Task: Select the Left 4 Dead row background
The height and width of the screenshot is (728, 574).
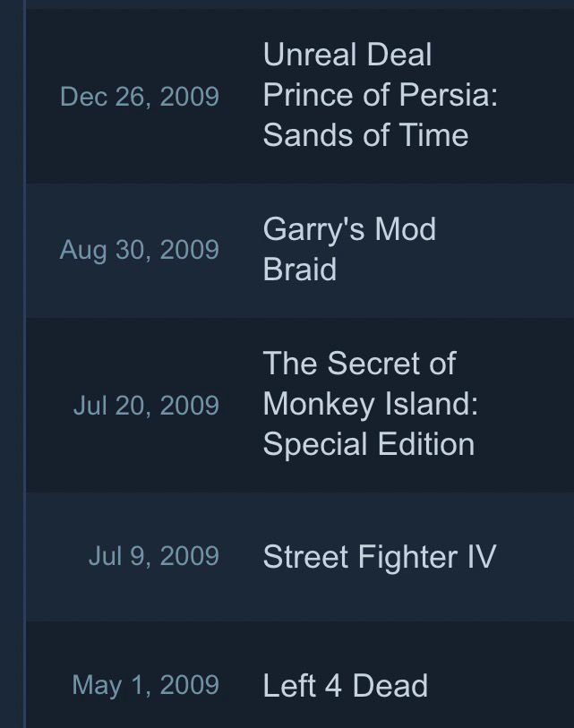Action: pos(300,674)
